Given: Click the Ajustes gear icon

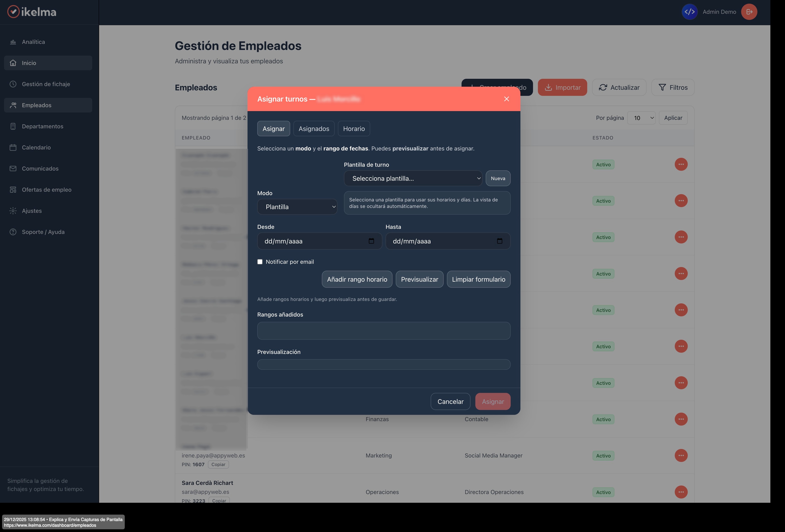Looking at the screenshot, I should coord(13,211).
